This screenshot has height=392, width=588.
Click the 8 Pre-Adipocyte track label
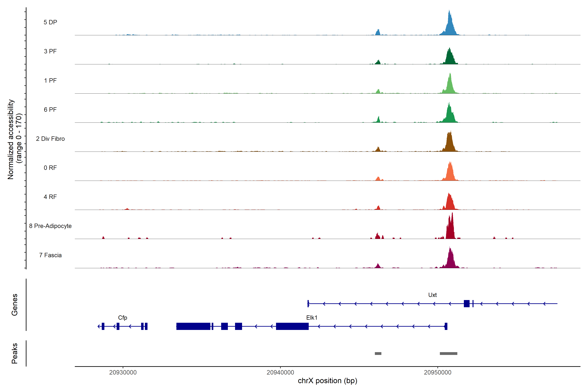[50, 226]
